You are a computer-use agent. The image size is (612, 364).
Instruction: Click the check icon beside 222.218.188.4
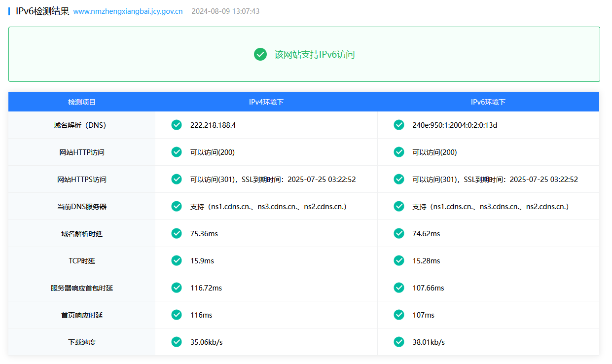(x=177, y=125)
